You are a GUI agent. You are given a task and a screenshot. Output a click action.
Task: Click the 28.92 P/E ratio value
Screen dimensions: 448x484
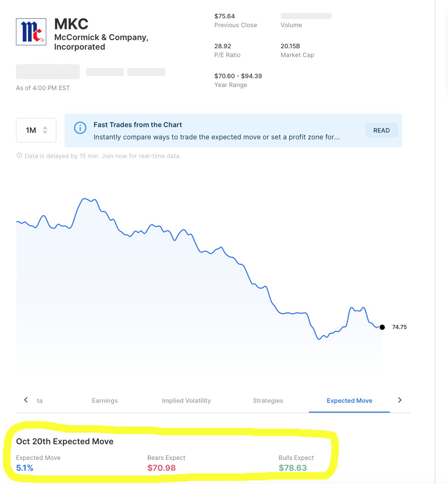click(223, 46)
